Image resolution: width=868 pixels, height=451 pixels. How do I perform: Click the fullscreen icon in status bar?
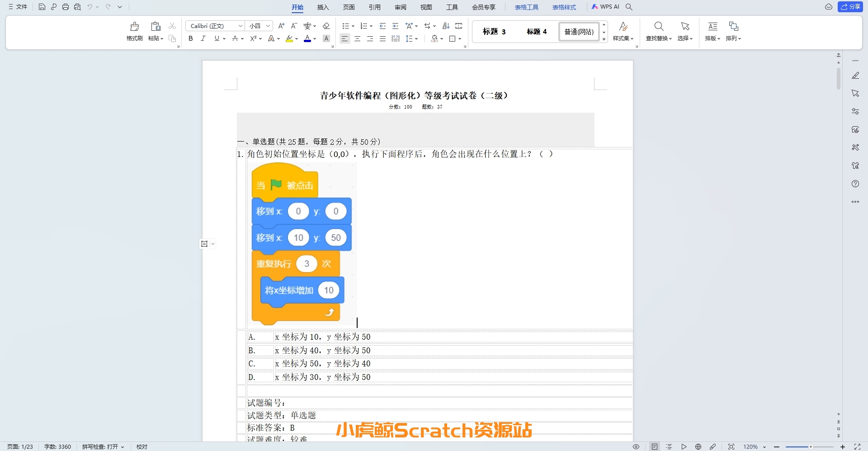tap(857, 446)
